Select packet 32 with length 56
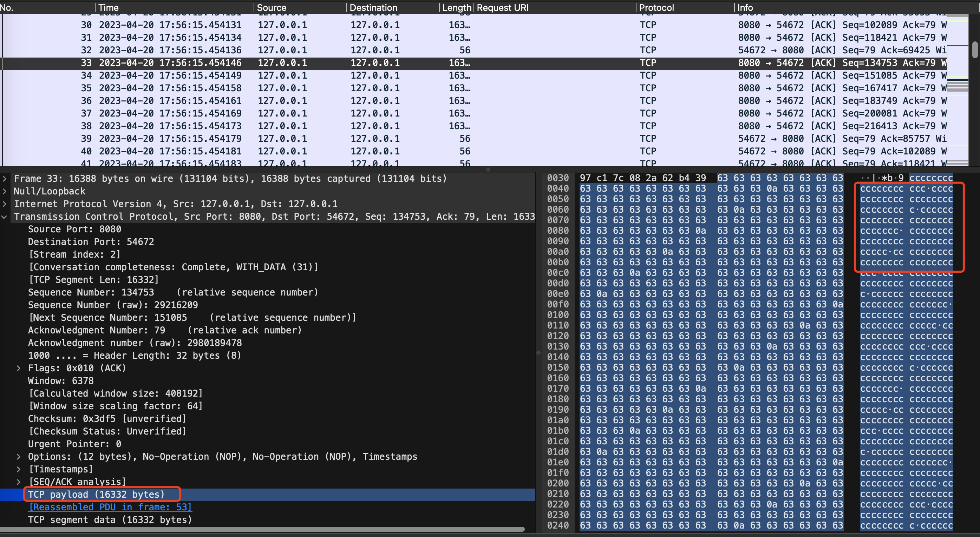The image size is (980, 537). click(x=473, y=50)
